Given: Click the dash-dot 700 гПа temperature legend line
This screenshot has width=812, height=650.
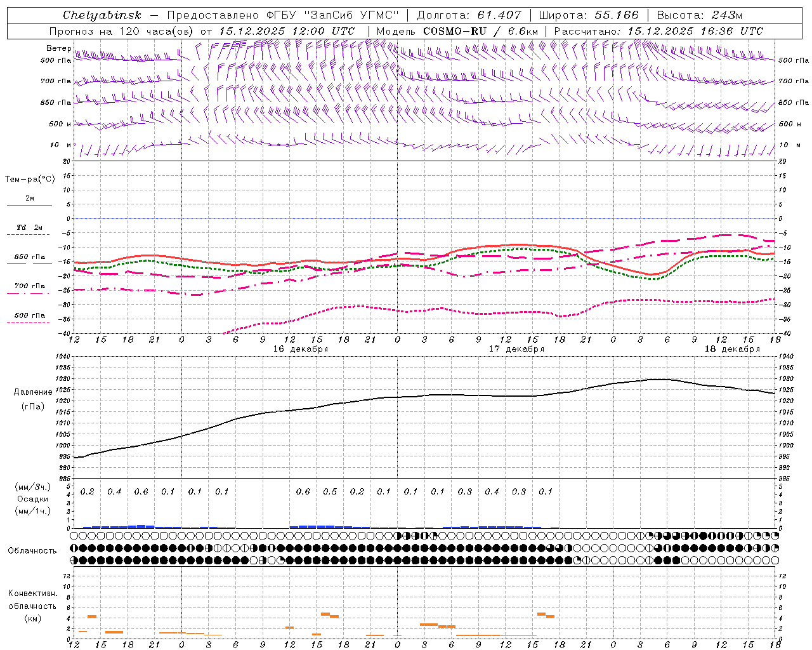Looking at the screenshot, I should (28, 293).
